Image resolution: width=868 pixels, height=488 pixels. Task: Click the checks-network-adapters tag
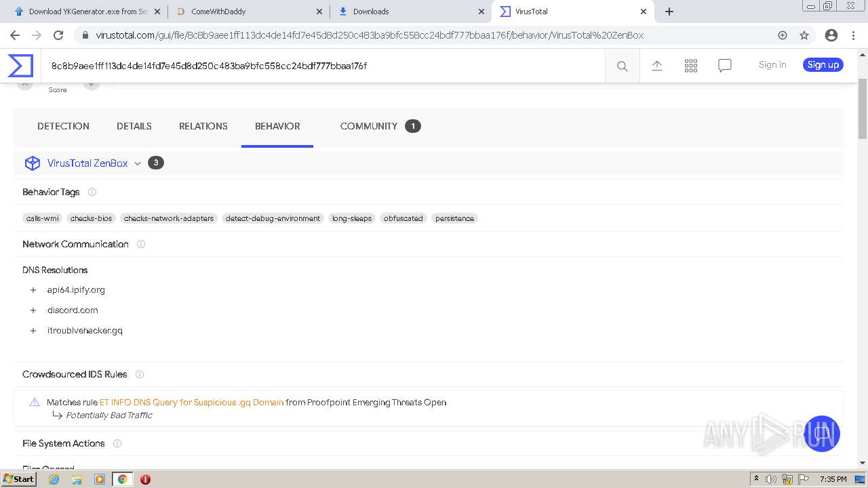[x=169, y=218]
